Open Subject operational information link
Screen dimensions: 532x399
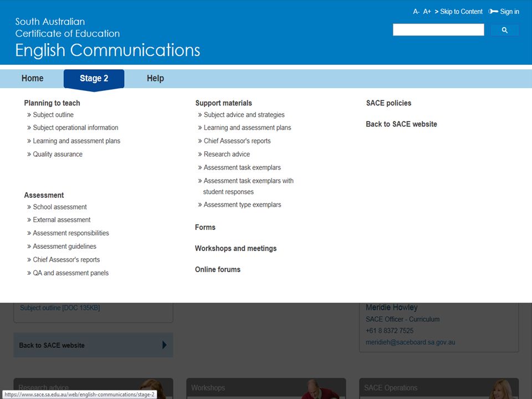click(x=75, y=127)
